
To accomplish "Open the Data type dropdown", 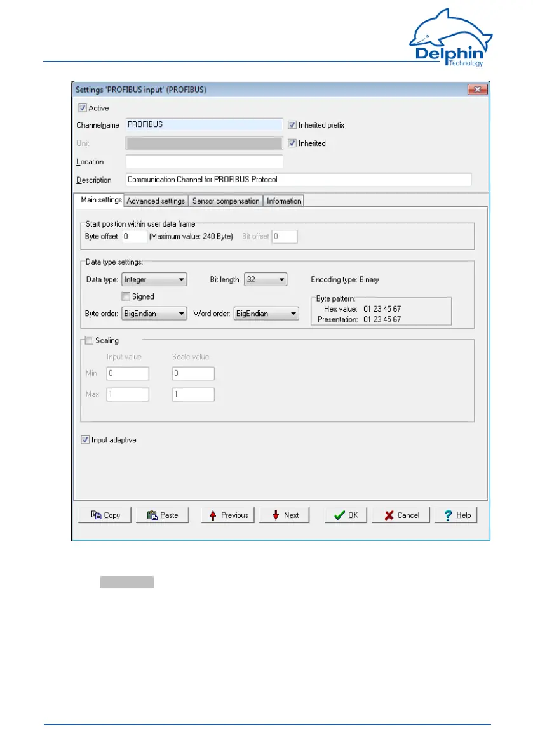I will [154, 280].
